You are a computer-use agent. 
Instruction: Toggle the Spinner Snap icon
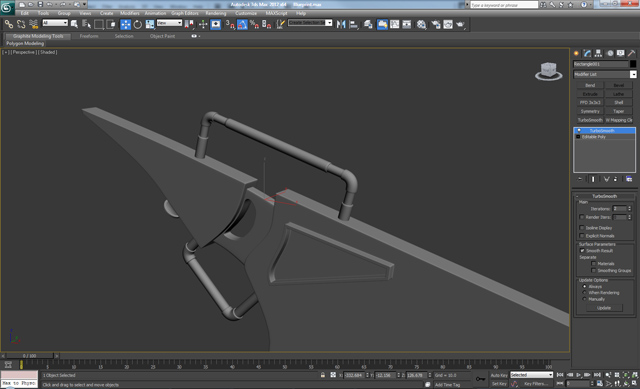267,24
